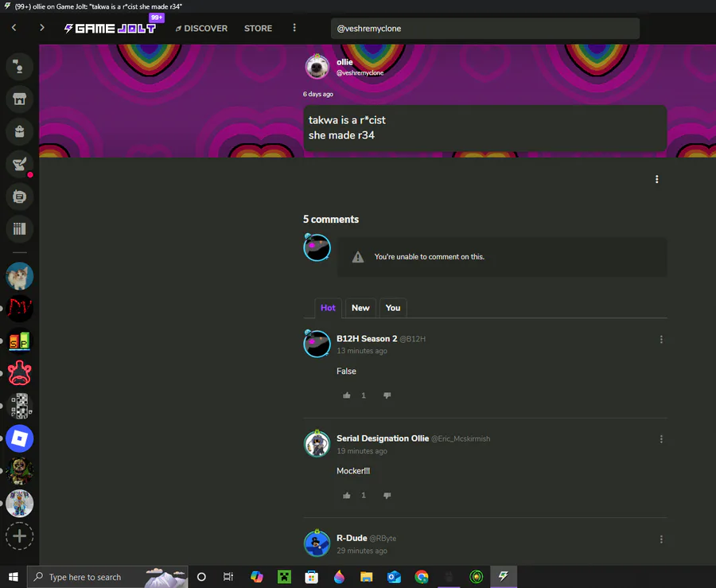Open the Freddy bear community in sidebar
Image resolution: width=716 pixels, height=588 pixels.
point(19,471)
